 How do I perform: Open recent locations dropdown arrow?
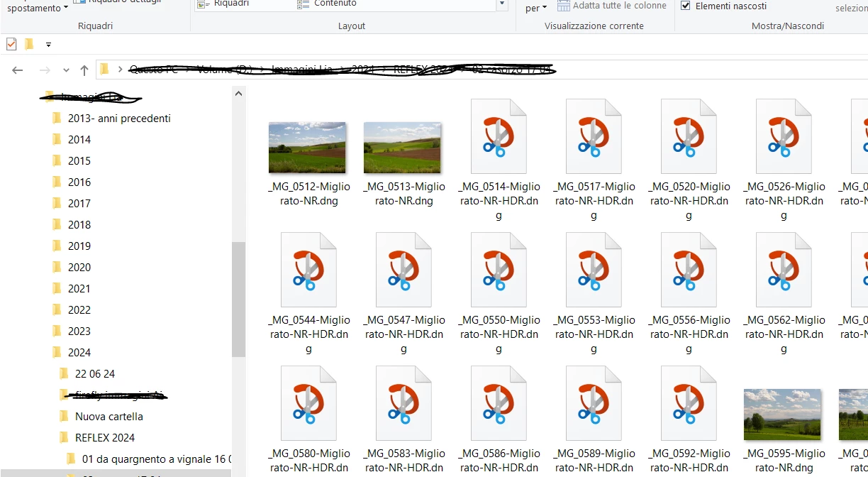pyautogui.click(x=66, y=70)
